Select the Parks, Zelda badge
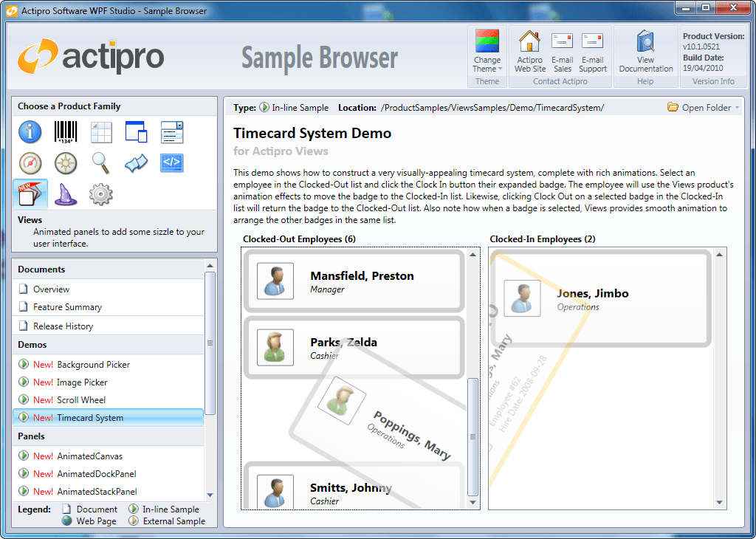The image size is (756, 539). pyautogui.click(x=354, y=347)
